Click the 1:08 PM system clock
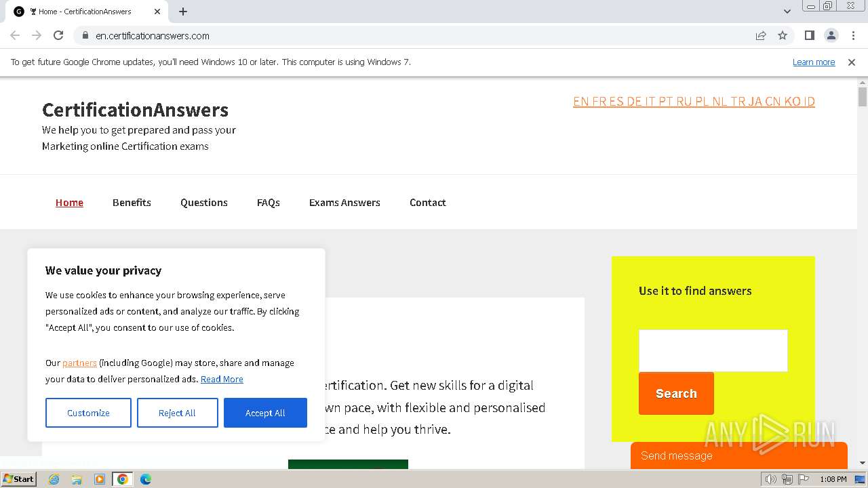The width and height of the screenshot is (868, 488). point(833,479)
